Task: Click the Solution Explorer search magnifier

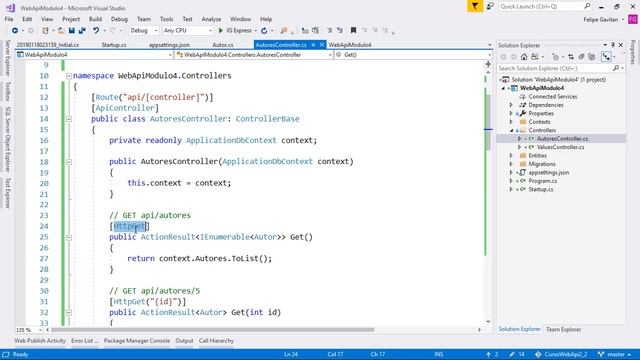Action: (616, 68)
